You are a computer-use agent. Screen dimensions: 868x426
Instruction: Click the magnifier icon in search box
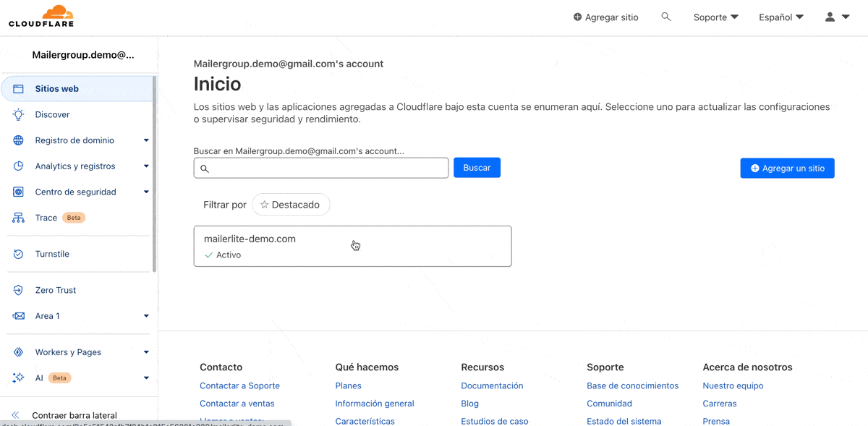(x=205, y=169)
